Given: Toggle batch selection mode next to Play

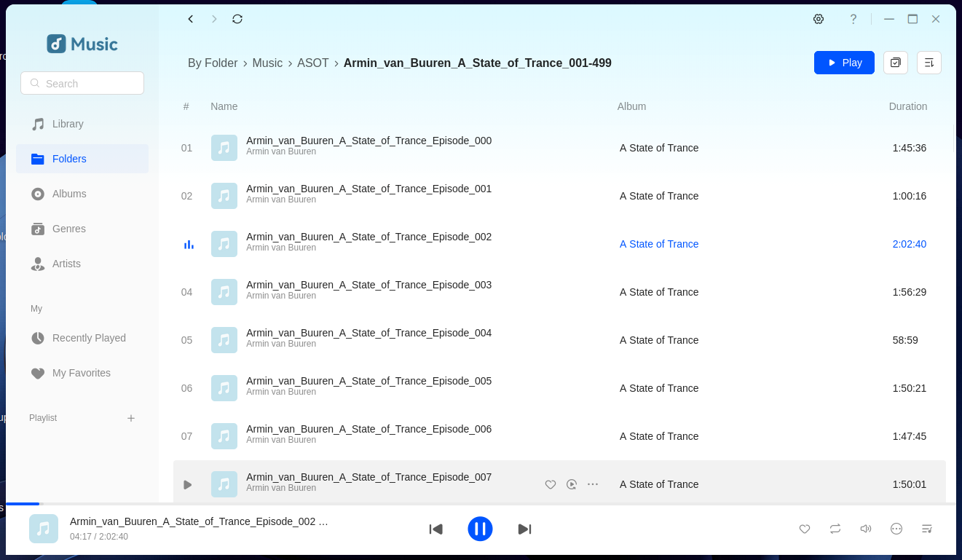Looking at the screenshot, I should (x=896, y=63).
